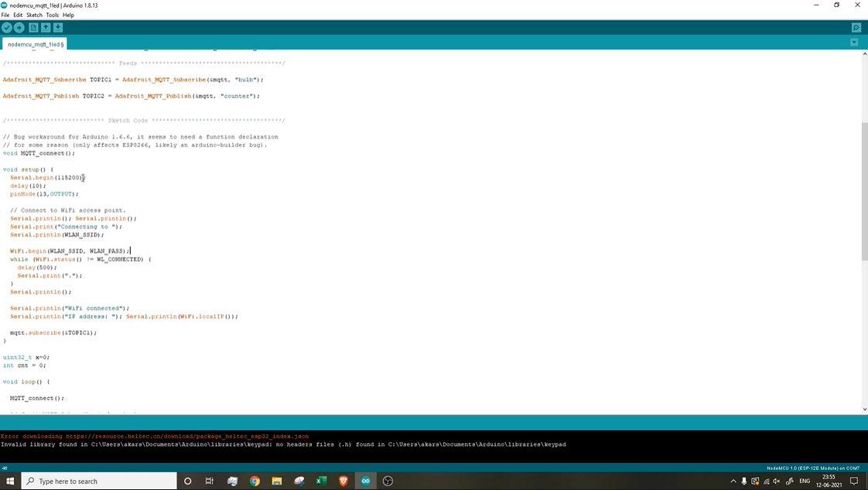868x490 pixels.
Task: Open the Tools menu
Action: tap(52, 15)
